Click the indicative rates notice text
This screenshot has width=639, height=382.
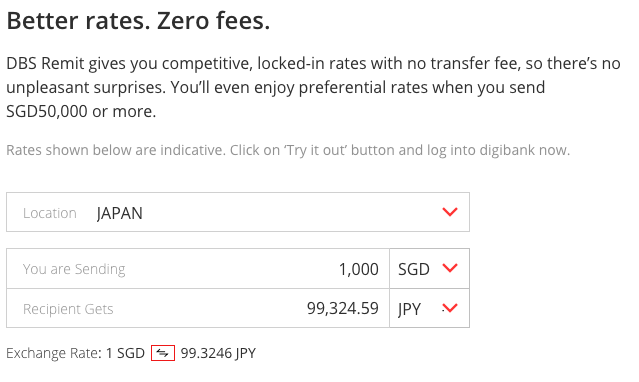coord(288,150)
